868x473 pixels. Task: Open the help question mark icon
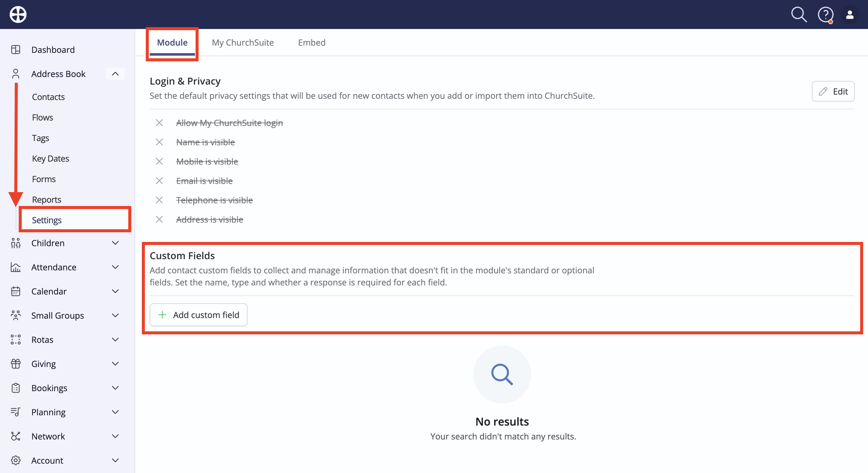point(825,15)
